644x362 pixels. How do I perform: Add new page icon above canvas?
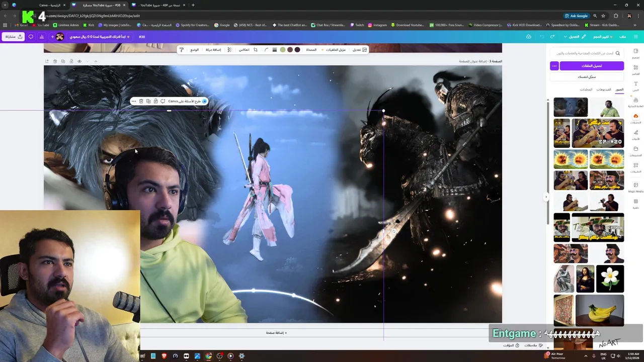(47, 61)
